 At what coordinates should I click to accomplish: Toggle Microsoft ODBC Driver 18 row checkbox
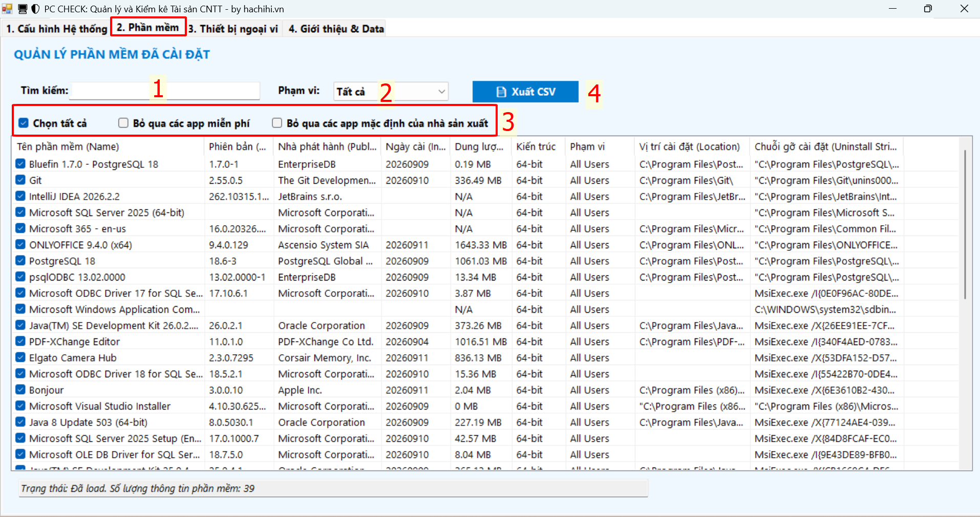pos(20,374)
